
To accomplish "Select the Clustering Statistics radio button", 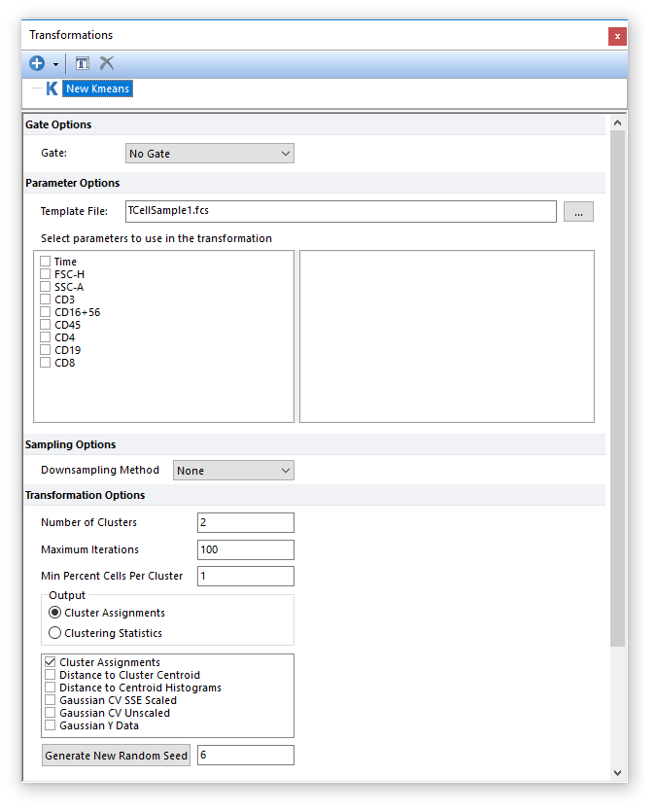I will click(55, 633).
